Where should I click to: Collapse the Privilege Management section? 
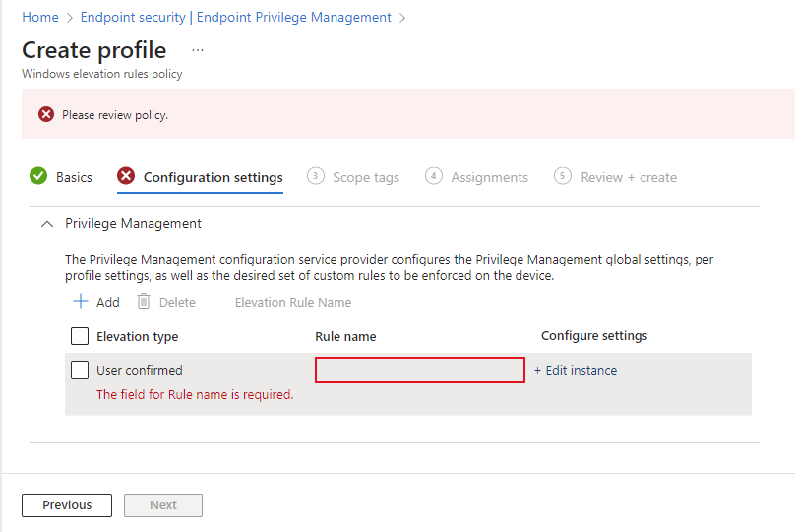point(47,224)
